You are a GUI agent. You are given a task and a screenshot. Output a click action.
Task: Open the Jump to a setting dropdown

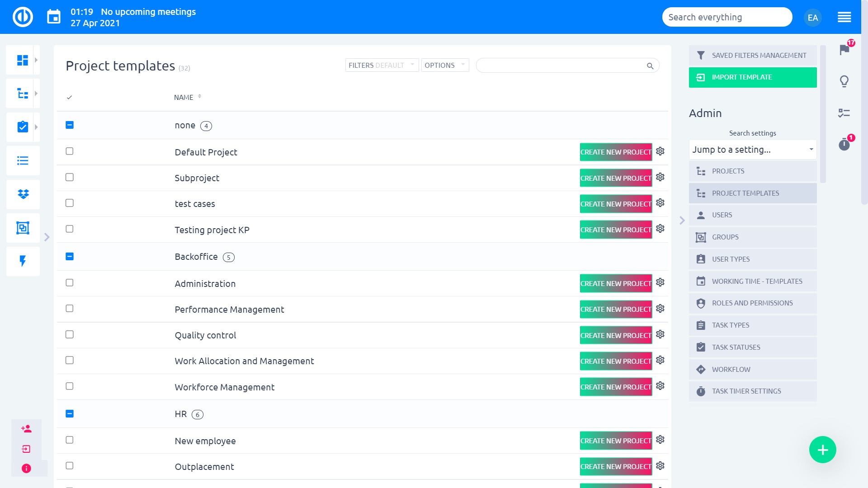752,149
